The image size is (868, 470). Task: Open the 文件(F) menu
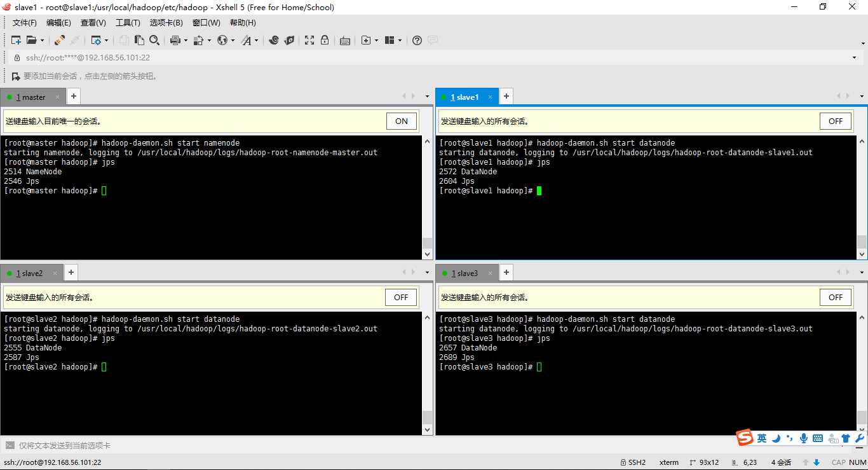click(25, 23)
